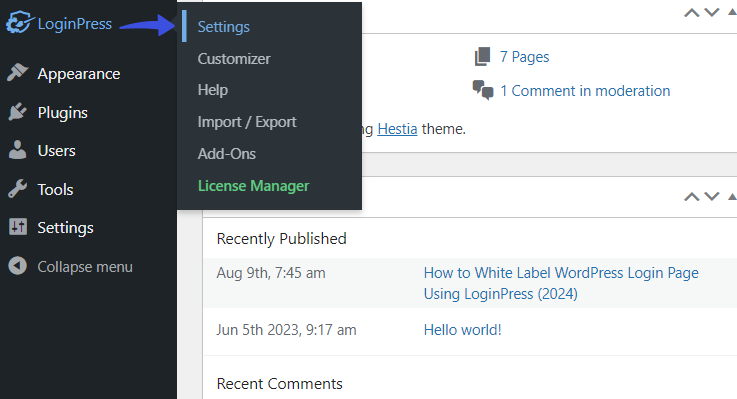Open the LoginPress sidebar menu

(75, 23)
